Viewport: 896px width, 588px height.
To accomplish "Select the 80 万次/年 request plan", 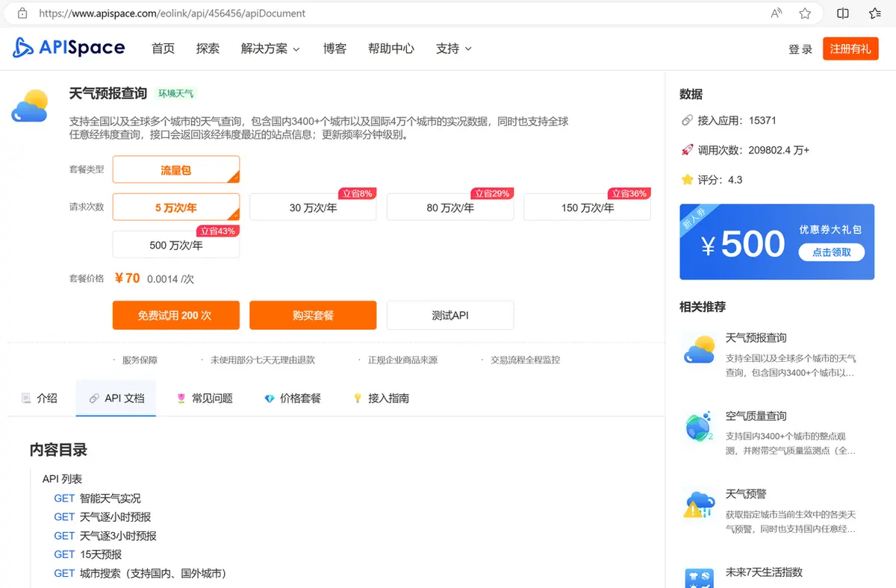I will (x=450, y=207).
